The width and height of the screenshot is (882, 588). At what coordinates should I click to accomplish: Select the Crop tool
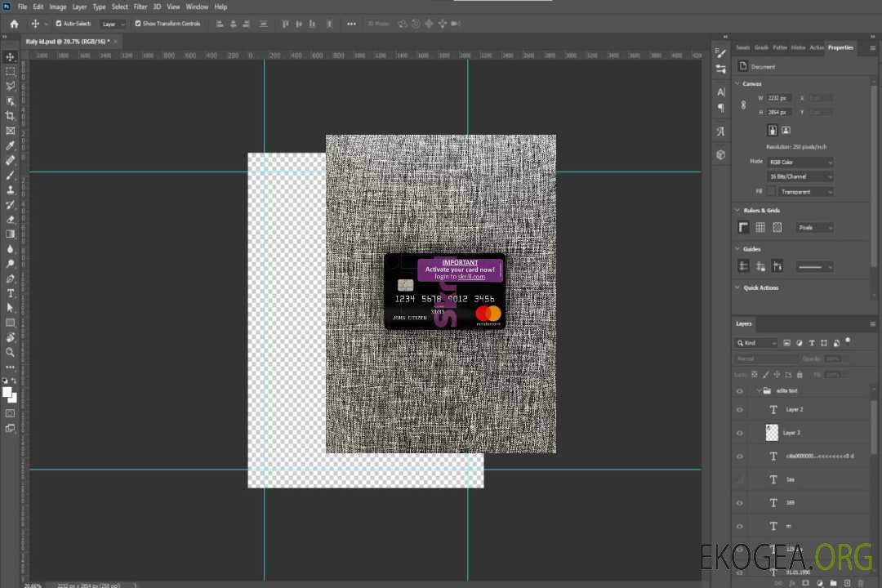click(x=10, y=116)
